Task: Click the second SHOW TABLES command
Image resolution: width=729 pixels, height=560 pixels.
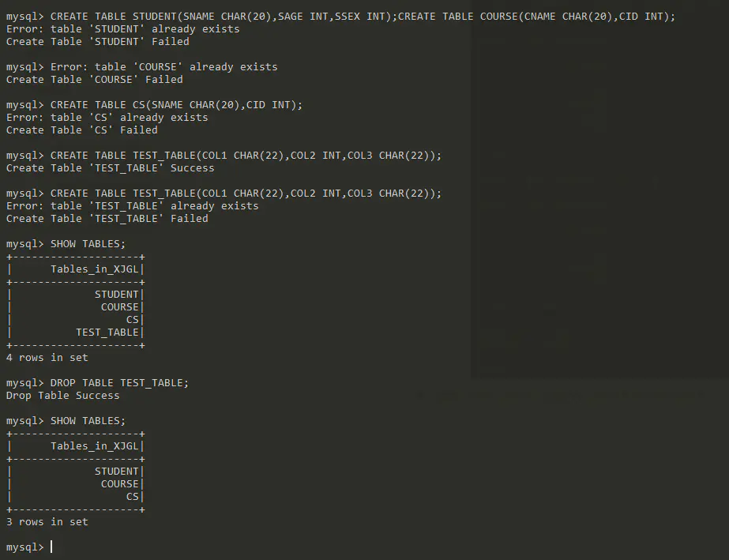Action: [x=88, y=421]
